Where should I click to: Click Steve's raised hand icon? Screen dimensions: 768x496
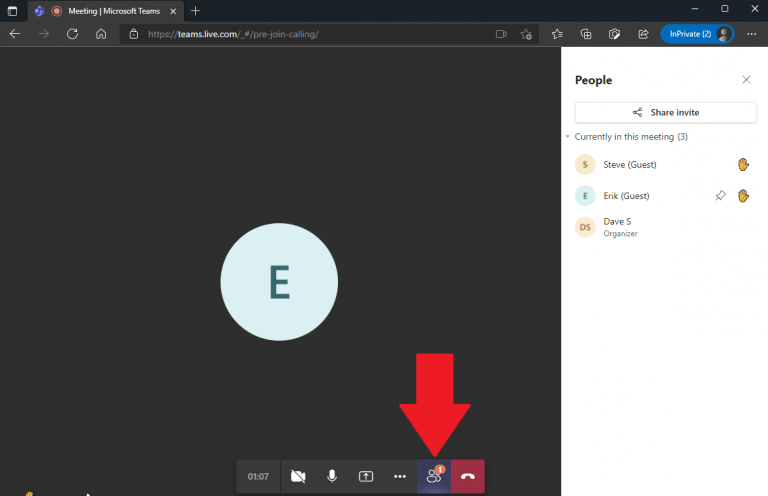pos(743,165)
